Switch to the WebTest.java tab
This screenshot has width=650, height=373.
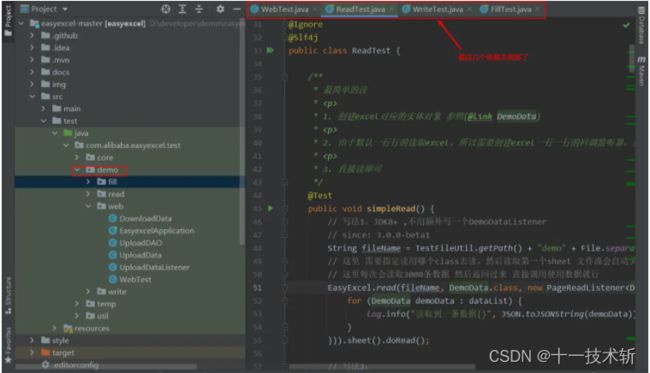click(284, 9)
